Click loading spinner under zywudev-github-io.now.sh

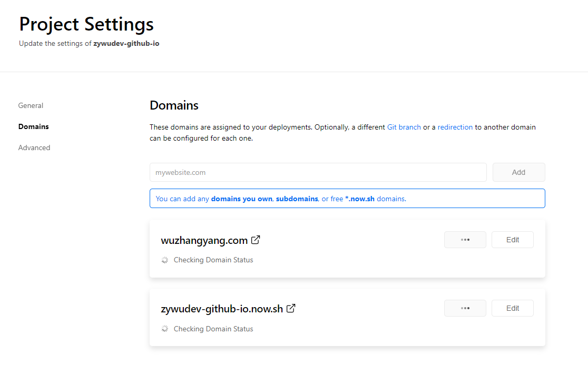point(165,329)
